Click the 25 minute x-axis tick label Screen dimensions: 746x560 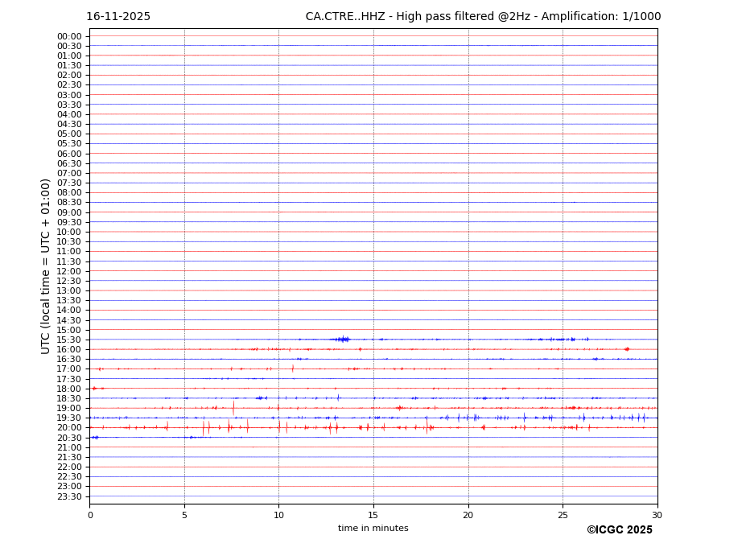coord(563,516)
